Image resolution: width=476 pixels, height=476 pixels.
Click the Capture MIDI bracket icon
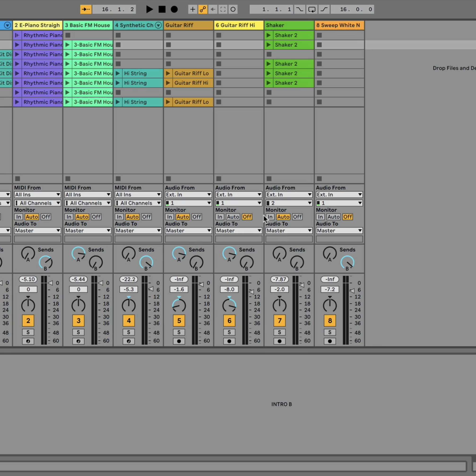(x=223, y=9)
